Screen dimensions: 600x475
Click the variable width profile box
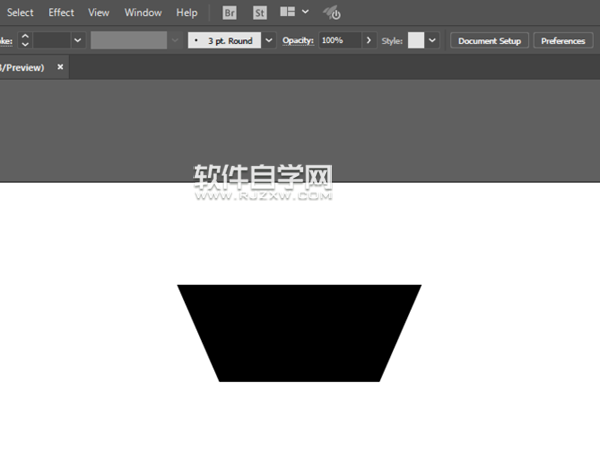(x=129, y=40)
